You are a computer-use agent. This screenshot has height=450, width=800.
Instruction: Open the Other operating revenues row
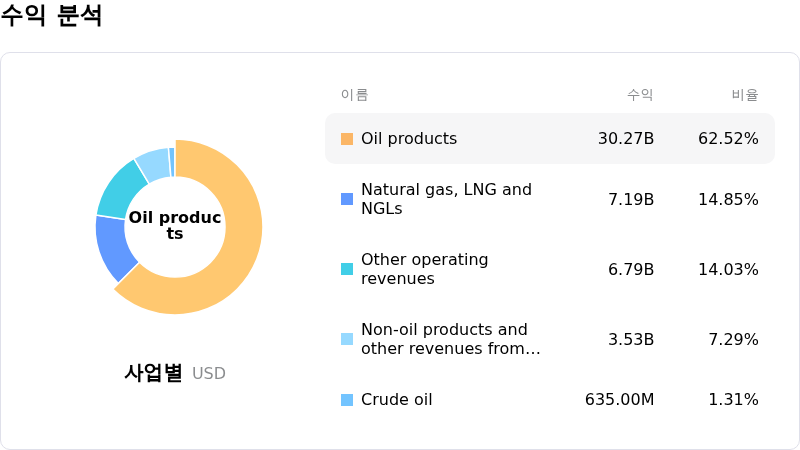(424, 269)
